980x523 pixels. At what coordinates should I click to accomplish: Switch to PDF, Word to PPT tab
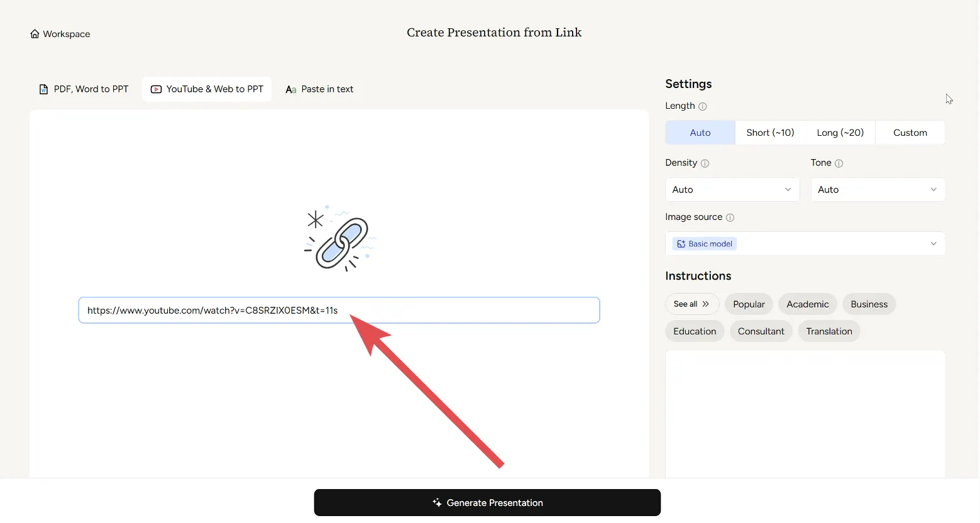click(84, 89)
